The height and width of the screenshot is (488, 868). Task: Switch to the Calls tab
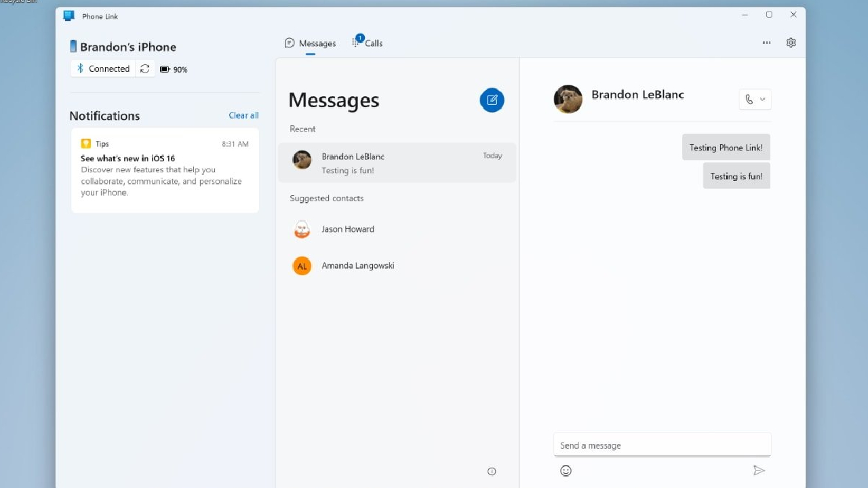coord(368,43)
